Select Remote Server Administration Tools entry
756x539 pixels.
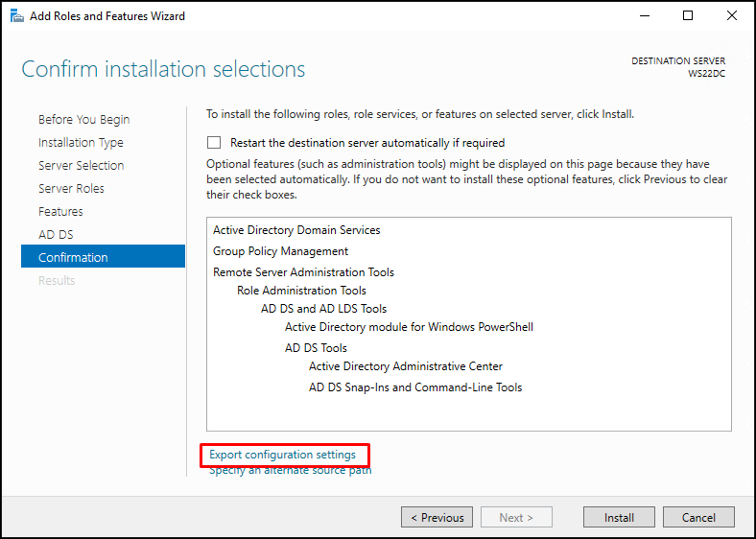coord(304,272)
